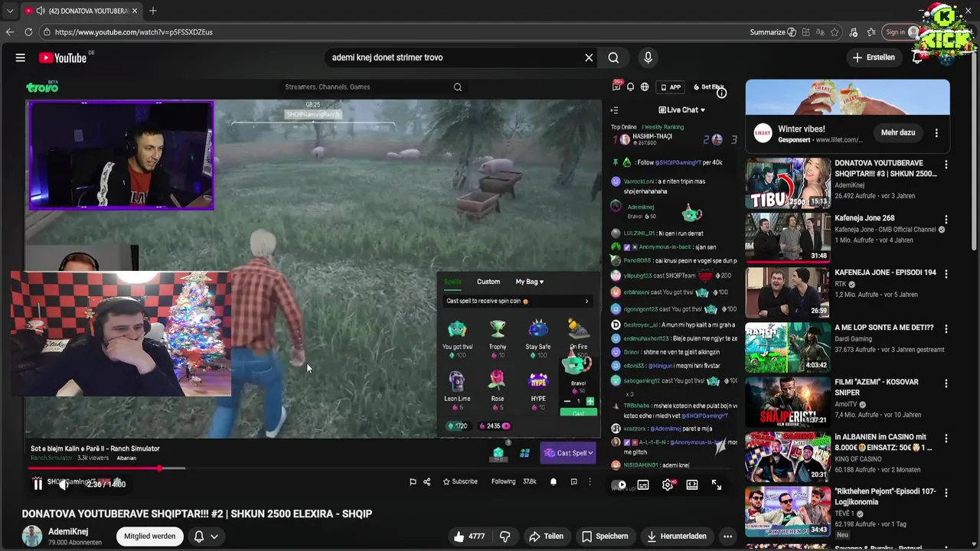Open the Lillet ad options menu
The height and width of the screenshot is (551, 980).
pos(936,132)
